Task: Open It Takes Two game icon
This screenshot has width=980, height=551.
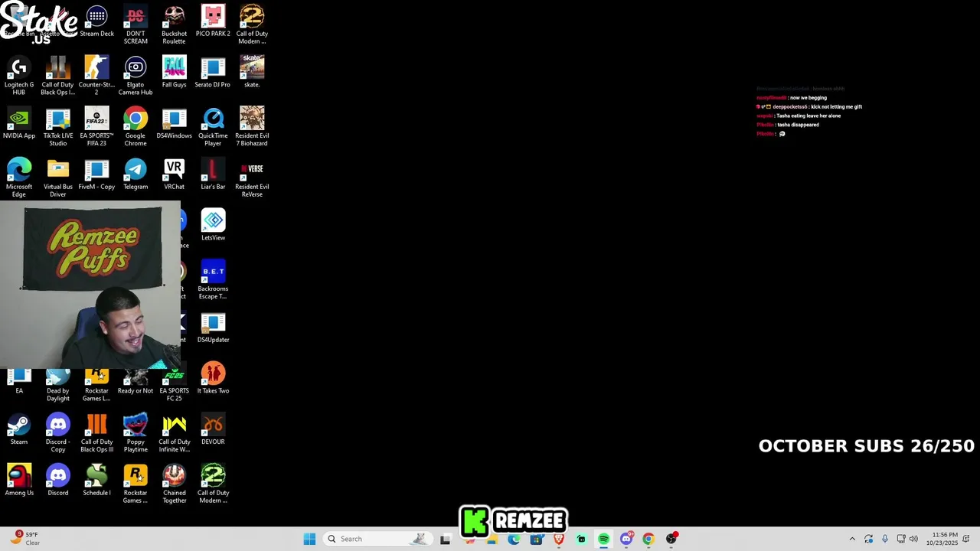Action: (x=213, y=379)
